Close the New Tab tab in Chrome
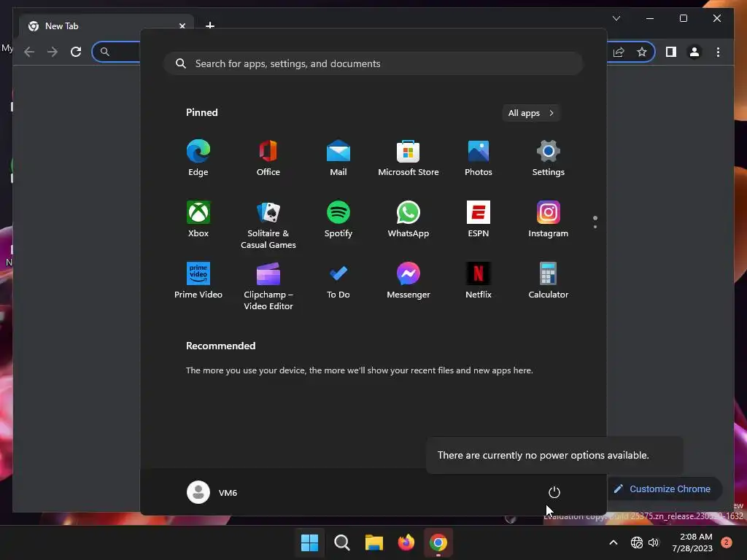 [x=182, y=26]
